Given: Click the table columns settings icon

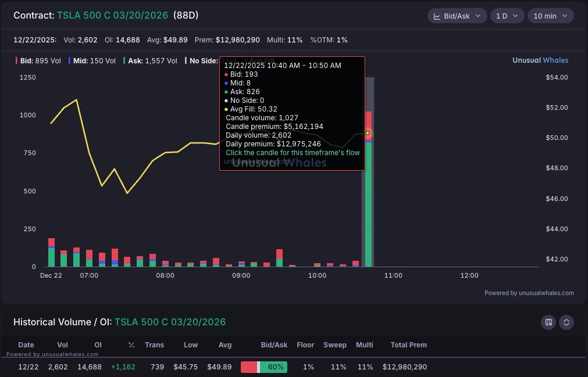Looking at the screenshot, I should pos(548,322).
